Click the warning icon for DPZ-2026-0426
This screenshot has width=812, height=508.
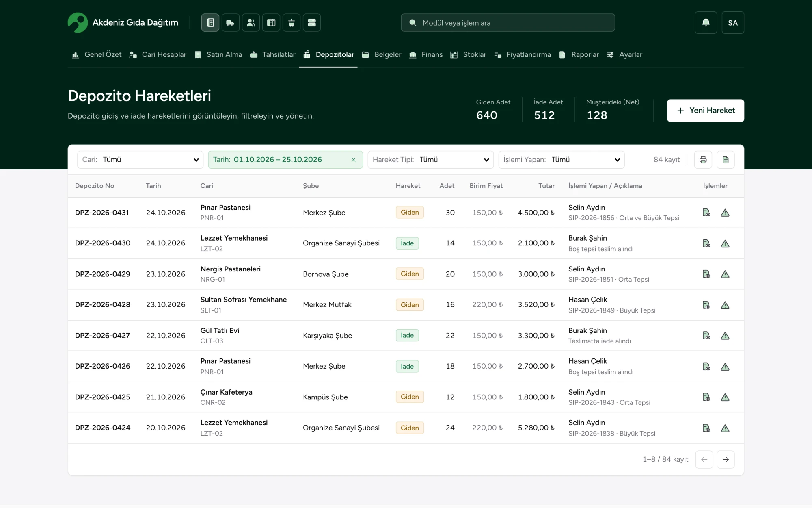725,367
